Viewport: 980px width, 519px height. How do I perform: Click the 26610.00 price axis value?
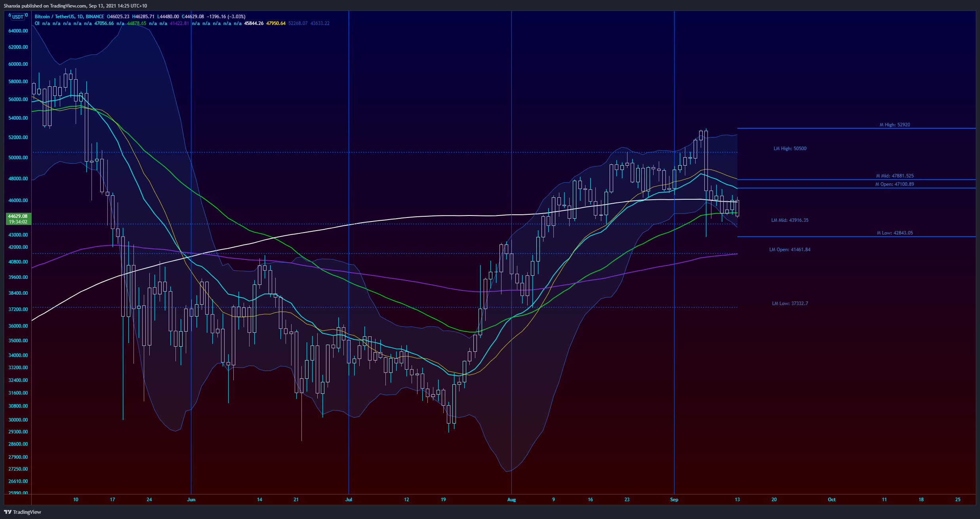pyautogui.click(x=18, y=481)
